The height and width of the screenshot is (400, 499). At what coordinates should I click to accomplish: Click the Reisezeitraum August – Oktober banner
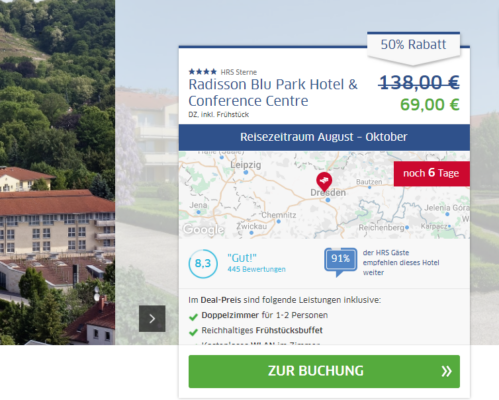coord(324,137)
